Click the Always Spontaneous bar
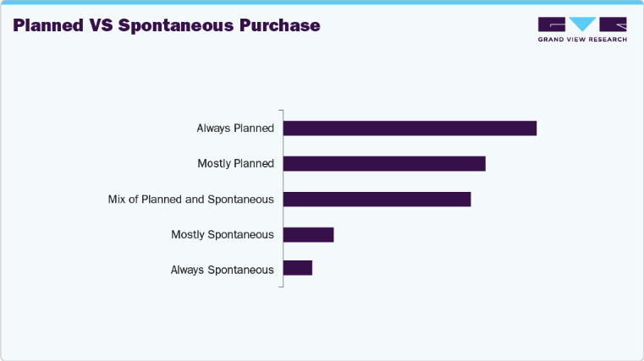Viewport: 644px width, 361px height. [298, 268]
